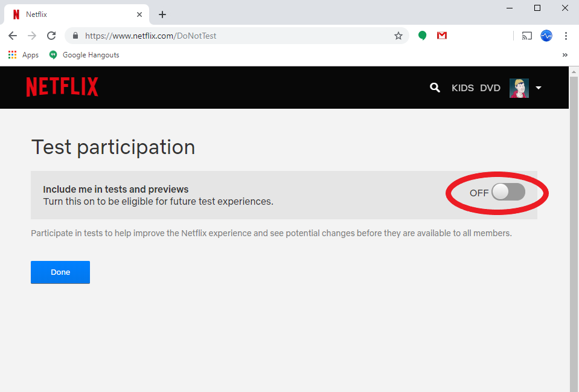
Task: Open a new tab with plus button
Action: [x=162, y=14]
